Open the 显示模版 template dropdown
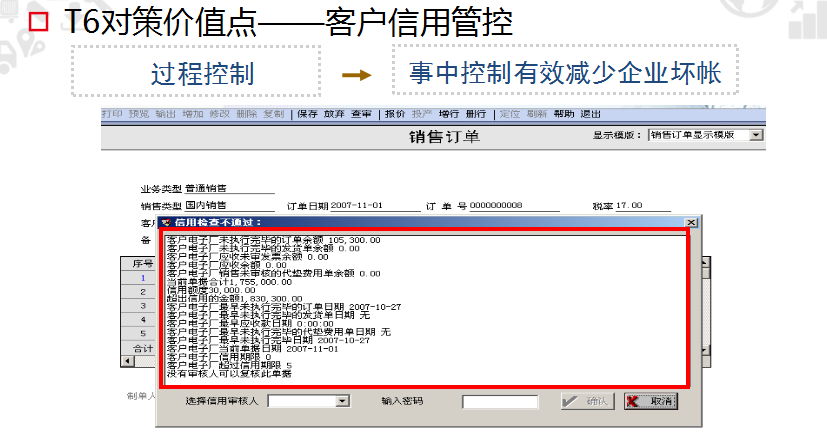This screenshot has height=447, width=827. tap(756, 135)
